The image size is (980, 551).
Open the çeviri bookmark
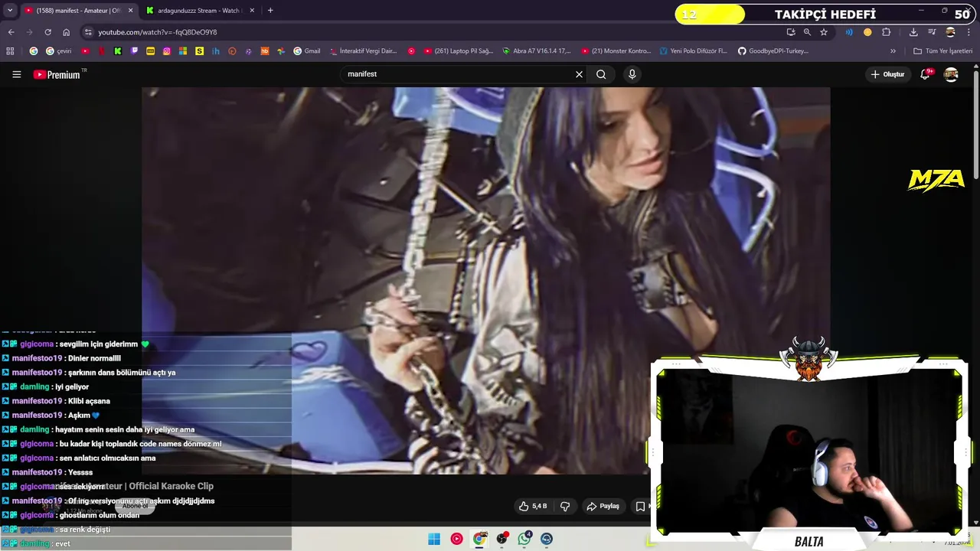[x=59, y=51]
